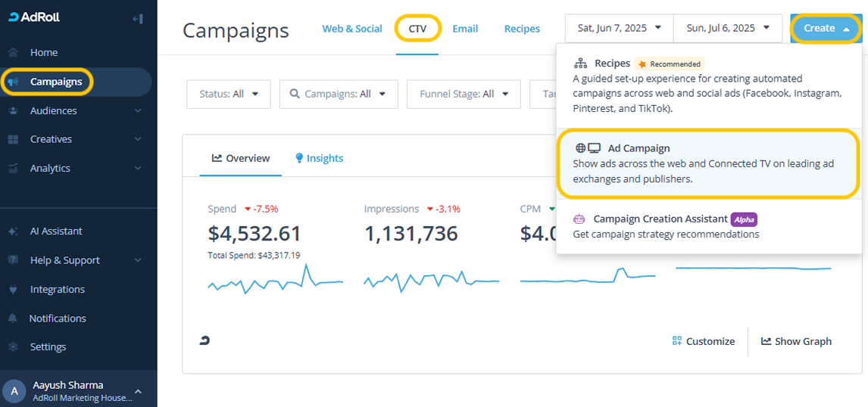Switch to the CTV tab

point(417,29)
